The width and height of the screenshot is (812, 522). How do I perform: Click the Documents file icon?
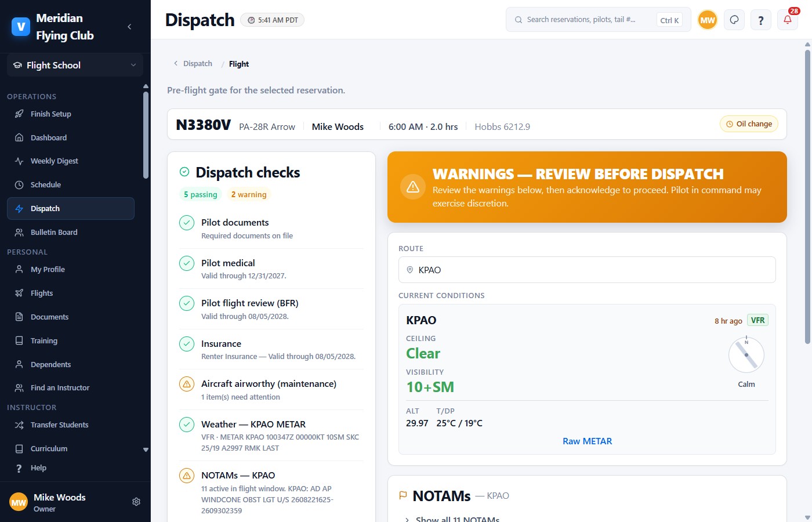click(x=19, y=317)
